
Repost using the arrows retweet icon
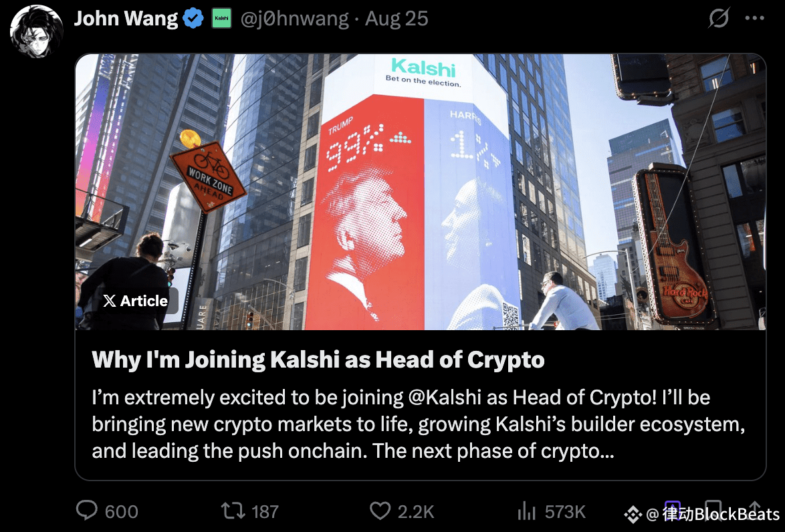tap(233, 511)
